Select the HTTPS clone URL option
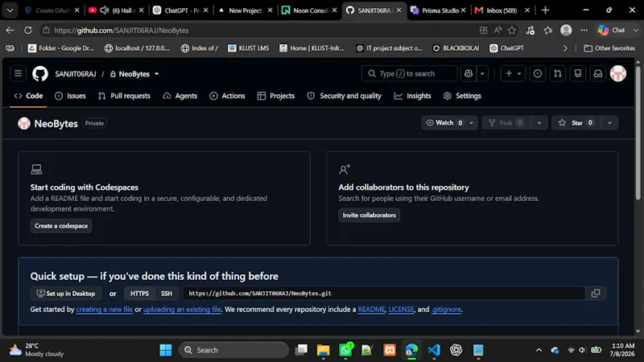Screen dimensions: 644x362 click(x=139, y=293)
